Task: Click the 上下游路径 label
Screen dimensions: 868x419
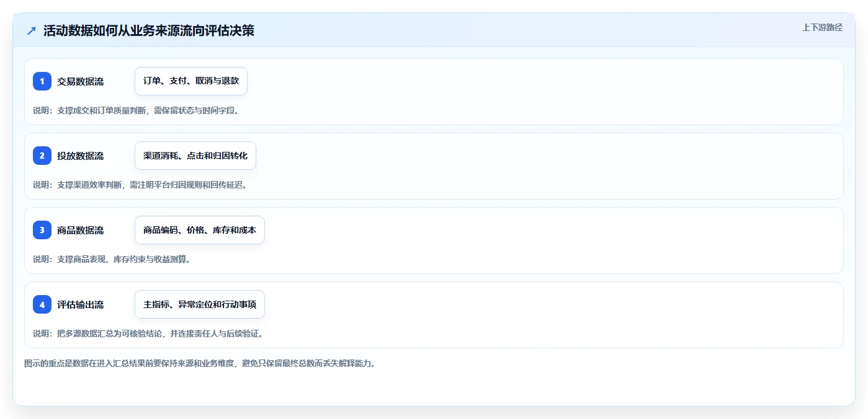Action: pyautogui.click(x=822, y=27)
